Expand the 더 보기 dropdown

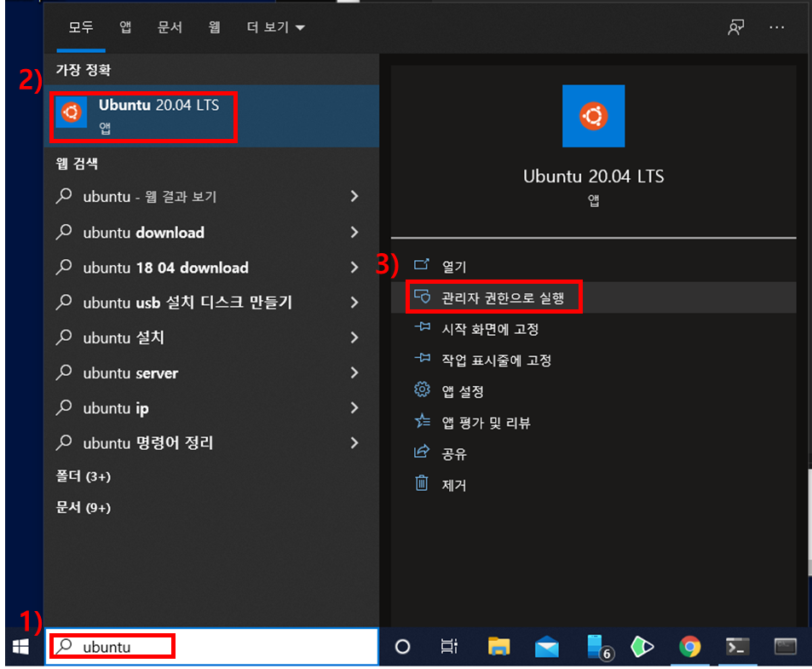coord(275,27)
